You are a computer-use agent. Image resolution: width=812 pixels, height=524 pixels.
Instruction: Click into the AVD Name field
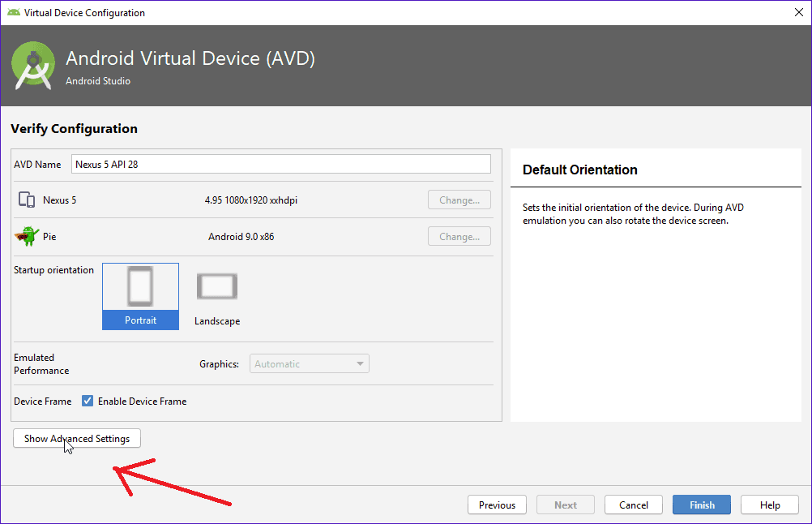[280, 165]
